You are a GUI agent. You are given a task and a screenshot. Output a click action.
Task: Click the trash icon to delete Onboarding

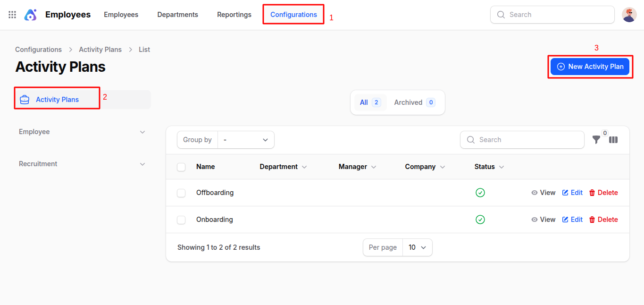[592, 219]
